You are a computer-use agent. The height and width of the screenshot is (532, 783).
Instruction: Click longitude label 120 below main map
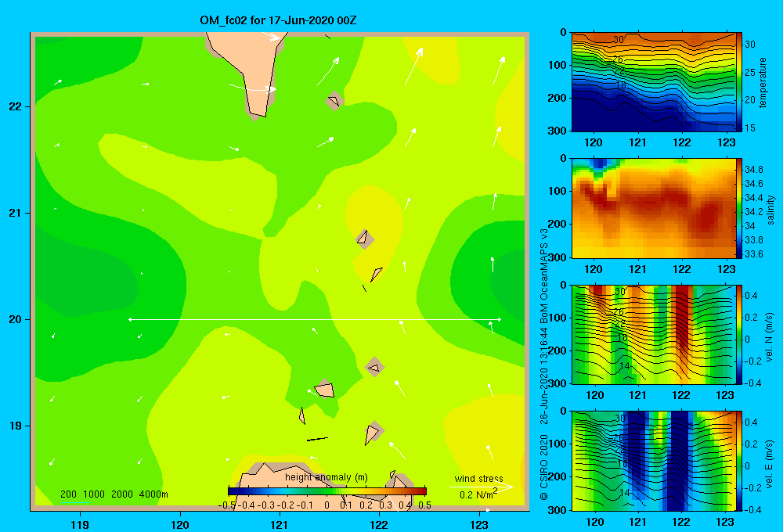click(x=180, y=524)
